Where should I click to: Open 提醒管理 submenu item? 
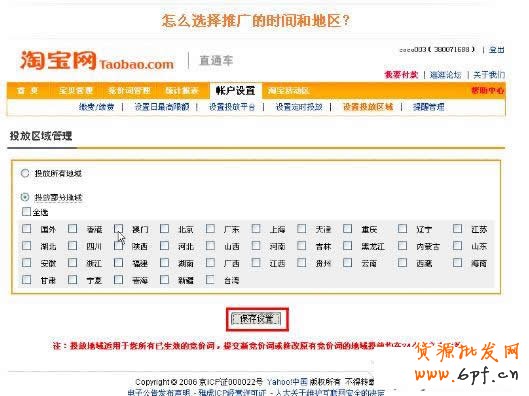(429, 107)
